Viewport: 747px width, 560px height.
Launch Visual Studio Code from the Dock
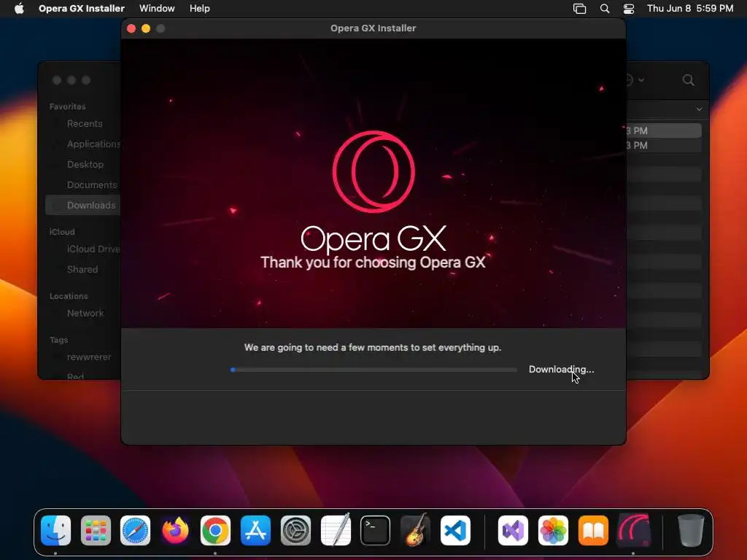tap(455, 531)
